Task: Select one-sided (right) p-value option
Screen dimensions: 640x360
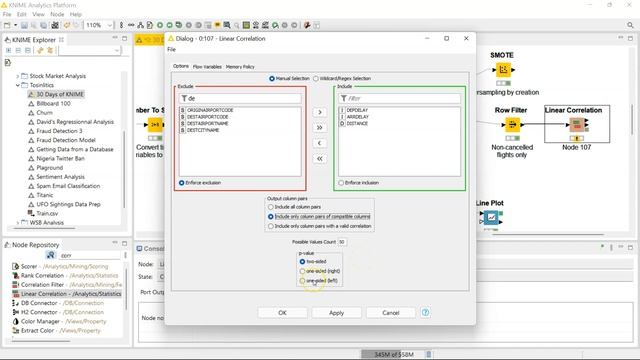Action: (302, 271)
